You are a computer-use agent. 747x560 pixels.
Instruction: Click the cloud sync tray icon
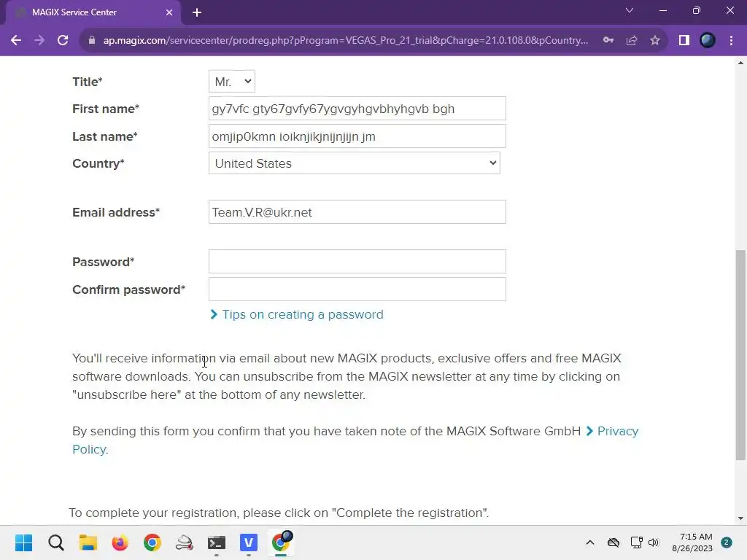[613, 542]
